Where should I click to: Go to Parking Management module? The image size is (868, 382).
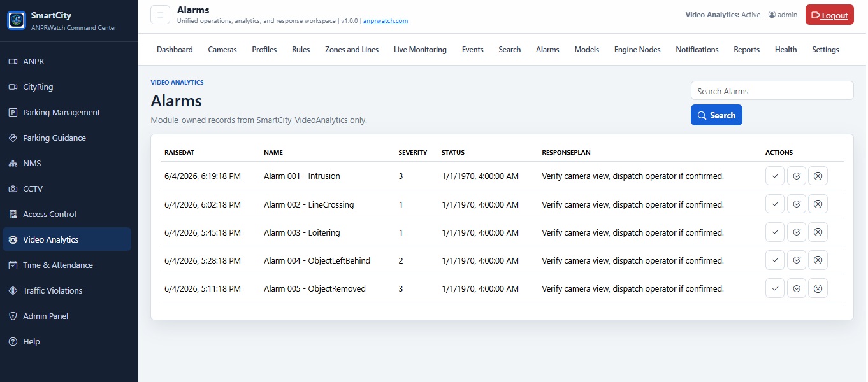pyautogui.click(x=66, y=113)
